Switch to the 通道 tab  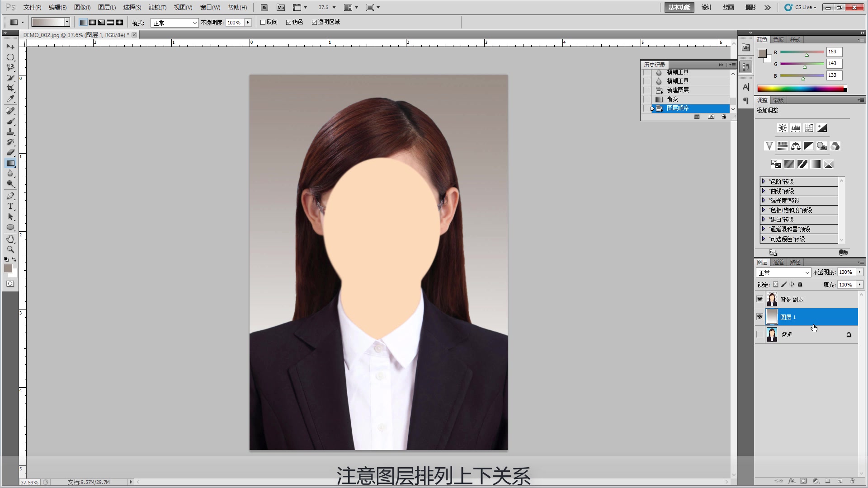778,262
